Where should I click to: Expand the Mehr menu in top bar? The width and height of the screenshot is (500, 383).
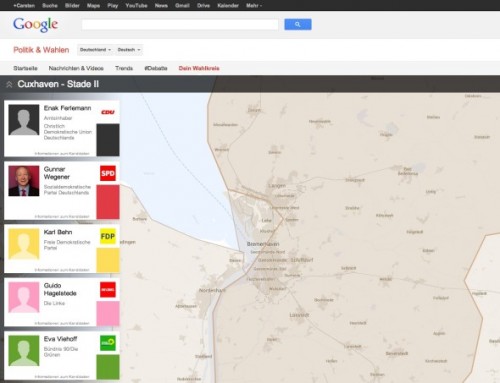(x=254, y=6)
